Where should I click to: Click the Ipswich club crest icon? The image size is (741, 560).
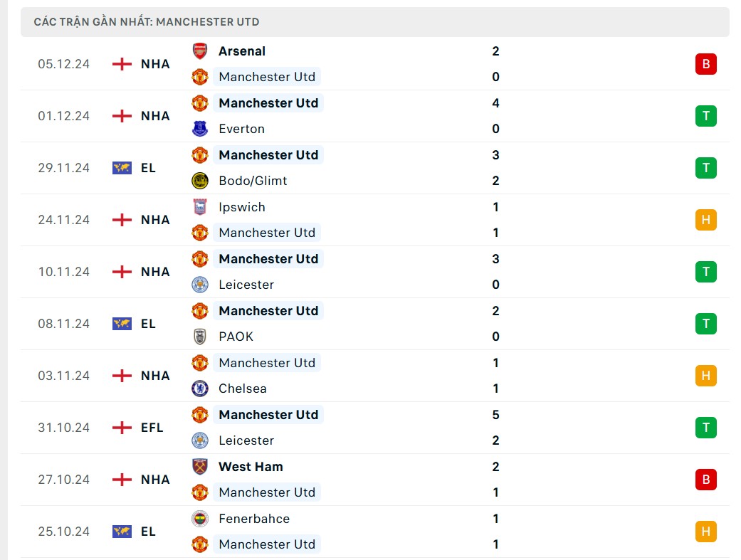[x=200, y=207]
